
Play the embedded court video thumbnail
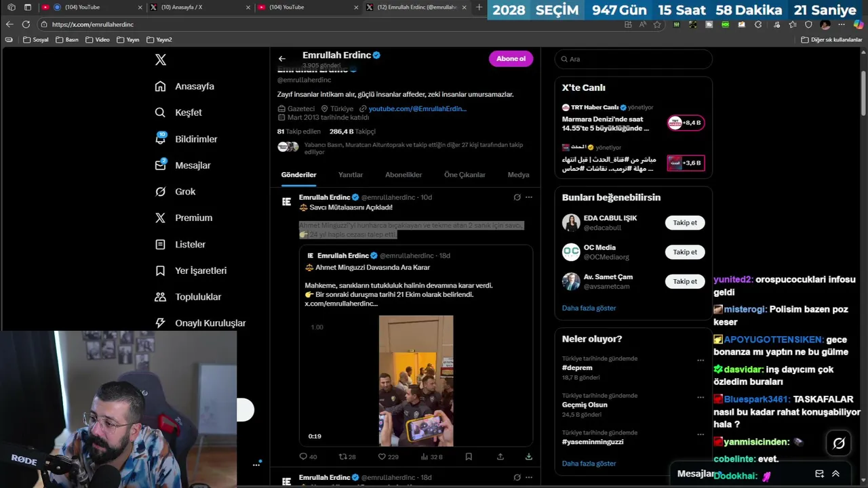416,380
